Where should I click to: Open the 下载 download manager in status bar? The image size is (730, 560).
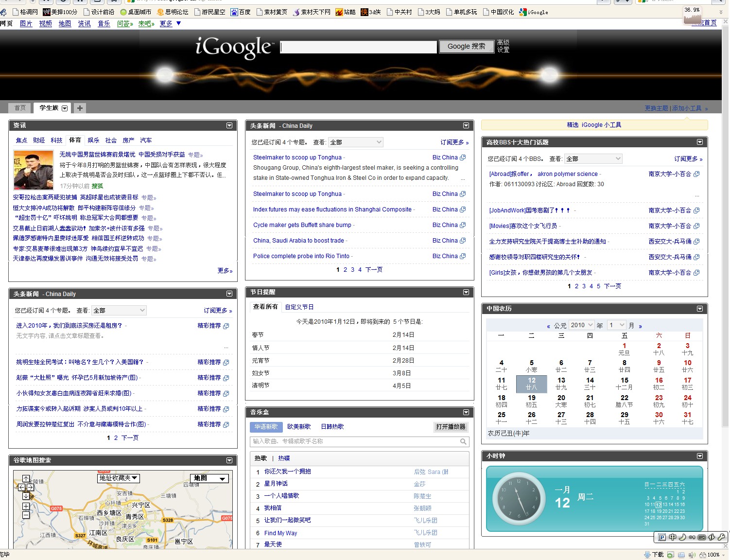[x=654, y=555]
